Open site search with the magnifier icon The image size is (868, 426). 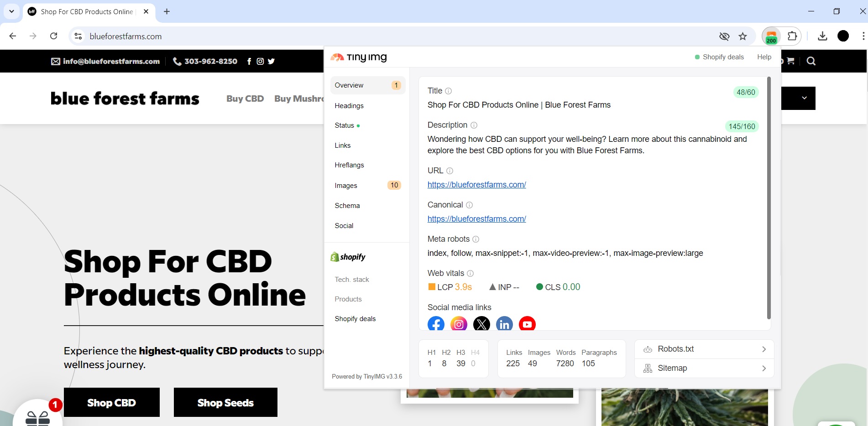click(x=811, y=61)
